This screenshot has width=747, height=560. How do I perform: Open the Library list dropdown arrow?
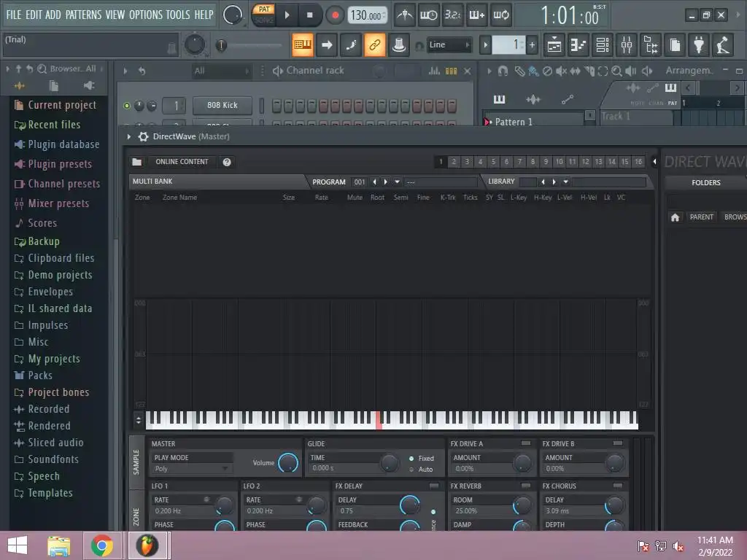(x=565, y=182)
